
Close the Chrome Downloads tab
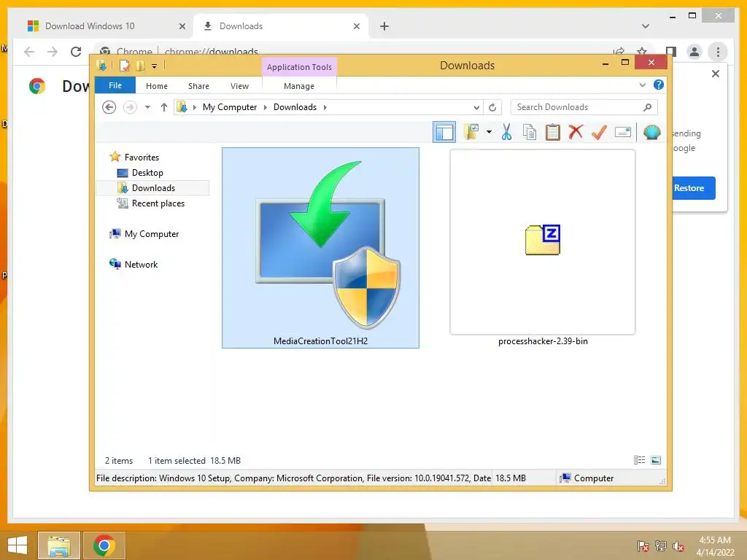(356, 26)
